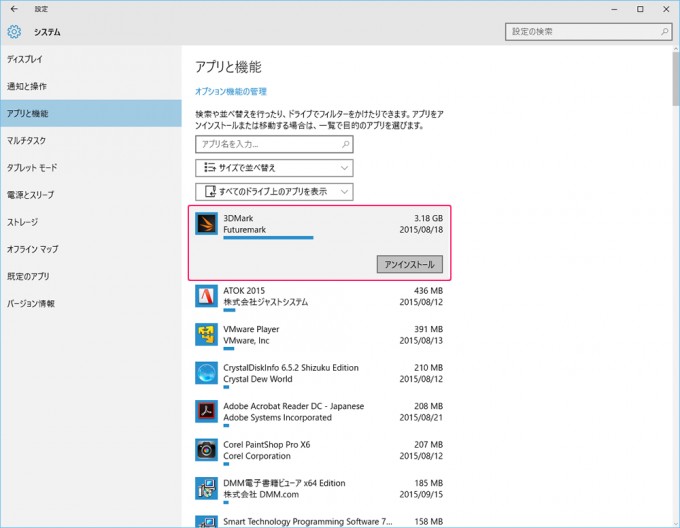This screenshot has height=528, width=680.
Task: Click the magnifier in the app name box
Action: [x=345, y=144]
